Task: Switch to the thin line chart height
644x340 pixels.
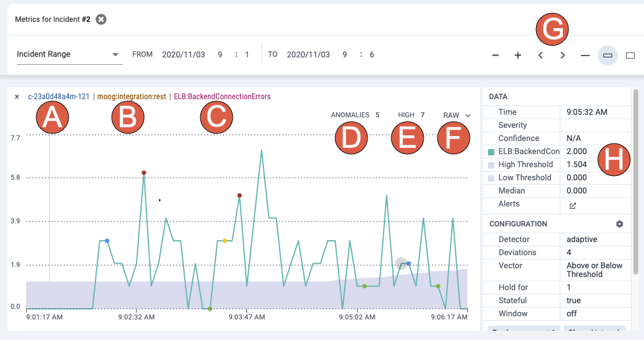Action: click(585, 56)
